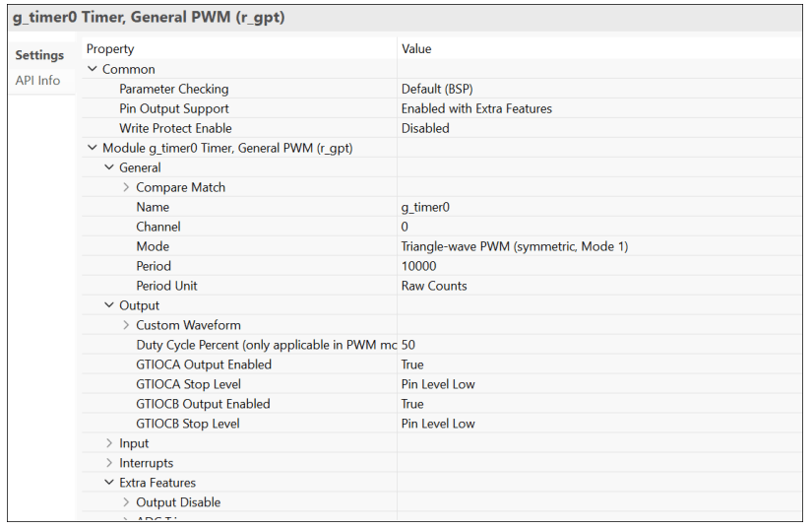Expand the Interrupts section
This screenshot has height=529, width=812.
109,463
